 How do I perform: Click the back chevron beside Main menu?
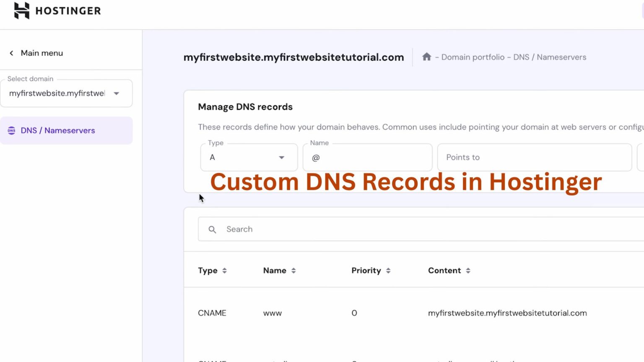click(11, 53)
